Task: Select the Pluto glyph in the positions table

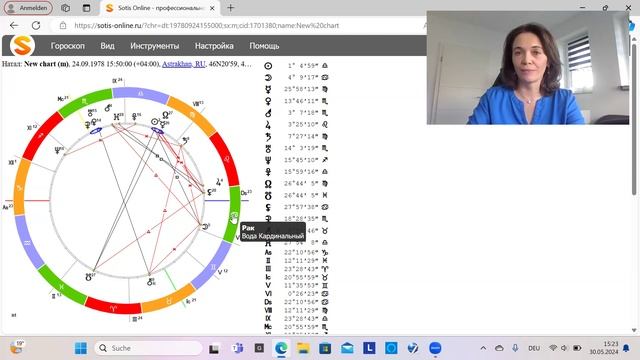Action: [x=268, y=172]
